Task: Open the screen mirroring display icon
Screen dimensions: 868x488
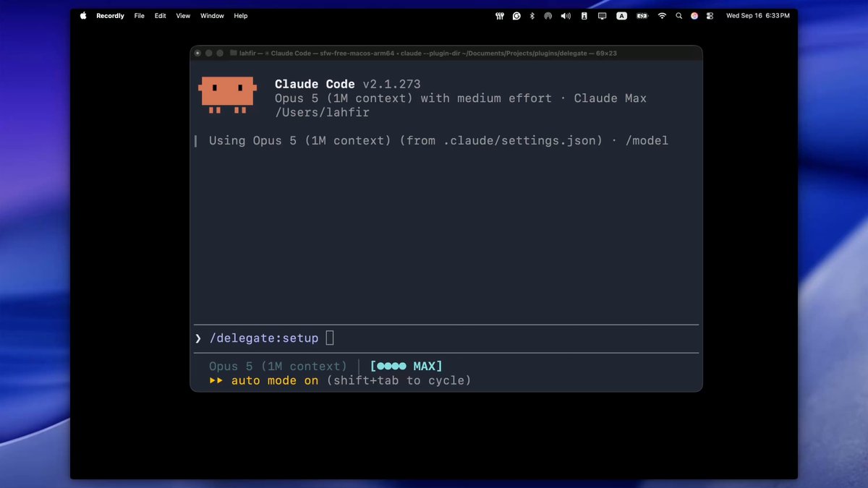Action: (602, 16)
